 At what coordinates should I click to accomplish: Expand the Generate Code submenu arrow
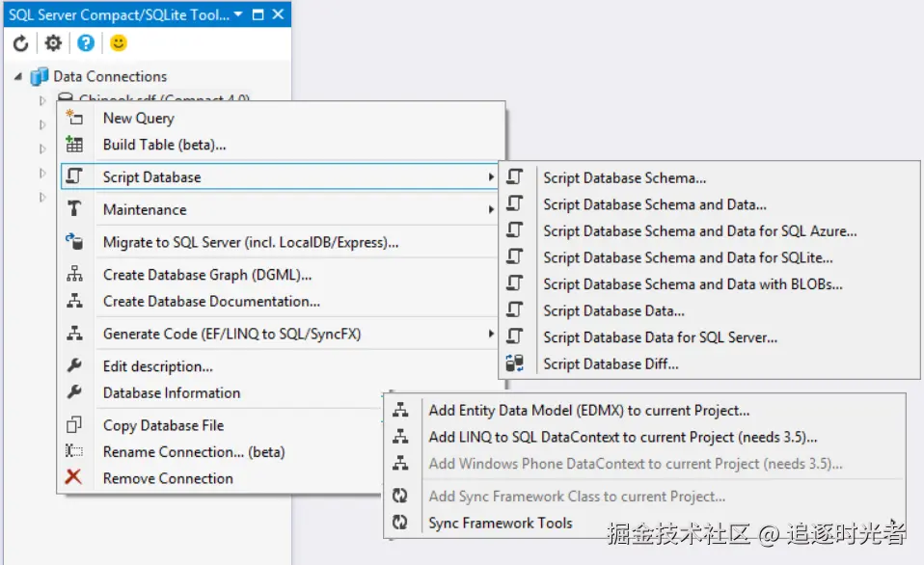tap(490, 334)
